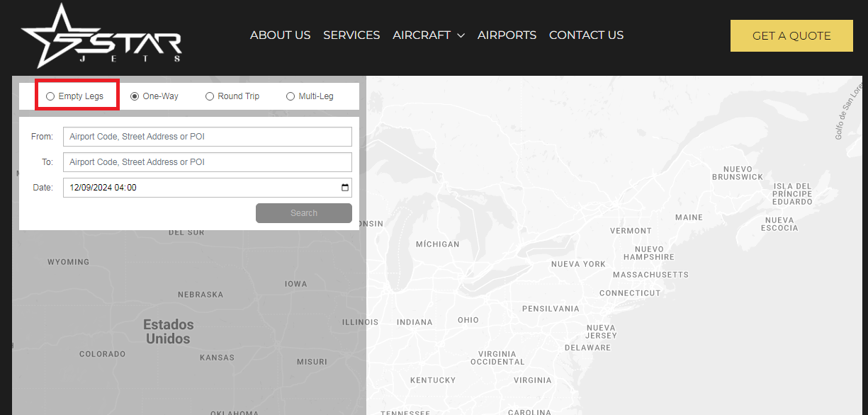
Task: Click the From airport input field
Action: tap(207, 136)
